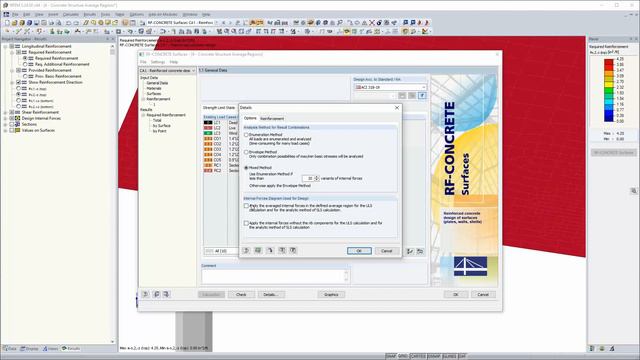The width and height of the screenshot is (640, 360).
Task: Switch to Reinforcement tab in Details dialog
Action: click(272, 119)
